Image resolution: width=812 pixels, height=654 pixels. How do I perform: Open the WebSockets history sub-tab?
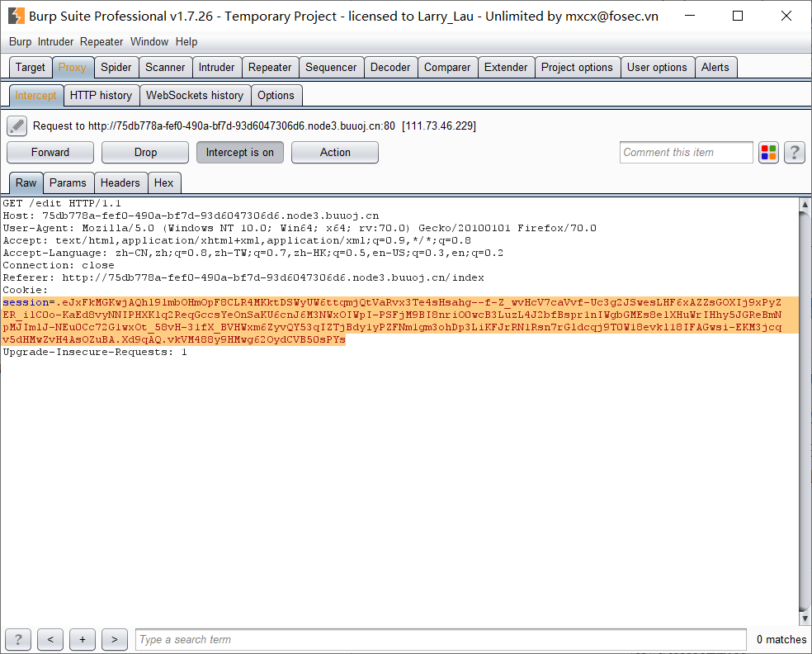click(195, 95)
